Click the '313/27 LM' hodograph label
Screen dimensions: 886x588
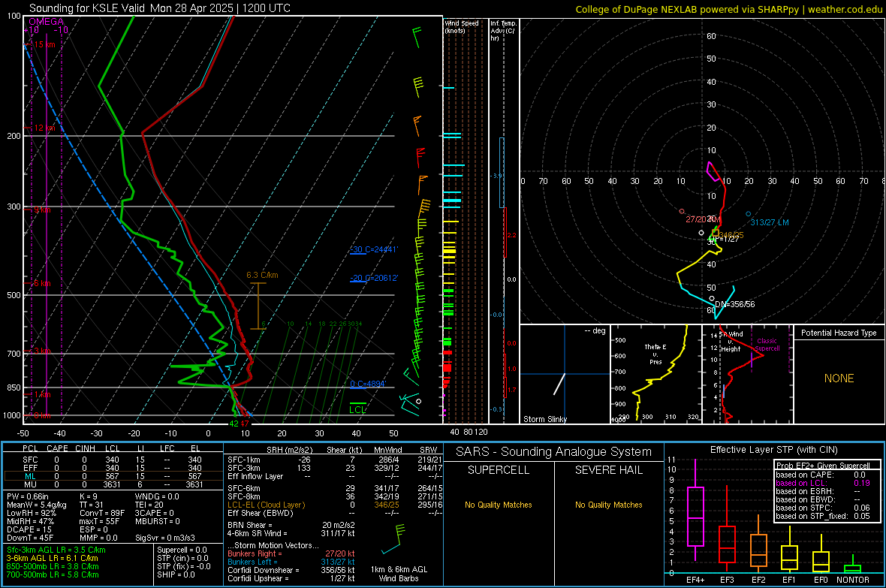coord(770,223)
